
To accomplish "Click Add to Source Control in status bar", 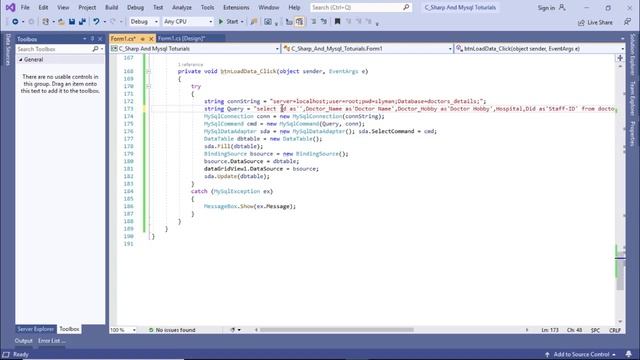I will [581, 354].
